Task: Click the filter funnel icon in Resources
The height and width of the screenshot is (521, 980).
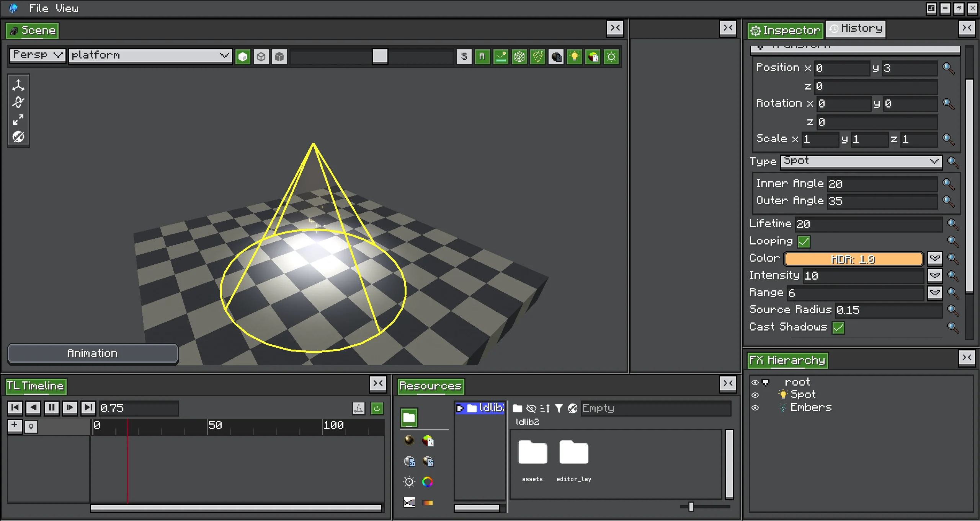Action: 559,409
